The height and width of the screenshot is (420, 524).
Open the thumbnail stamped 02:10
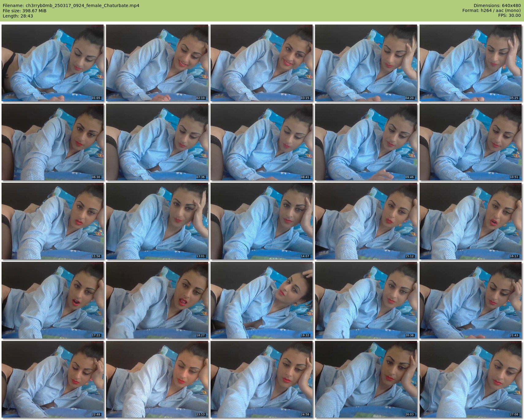pos(157,63)
